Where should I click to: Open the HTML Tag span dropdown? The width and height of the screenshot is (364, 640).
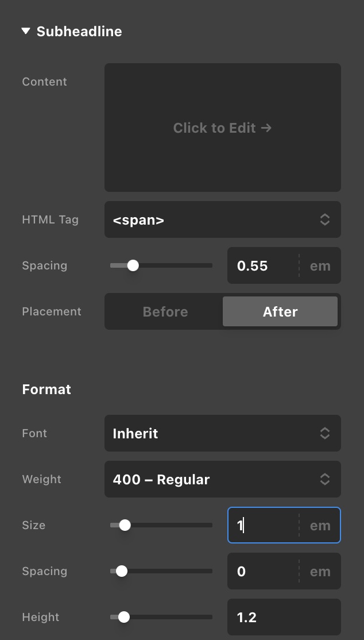(x=223, y=219)
